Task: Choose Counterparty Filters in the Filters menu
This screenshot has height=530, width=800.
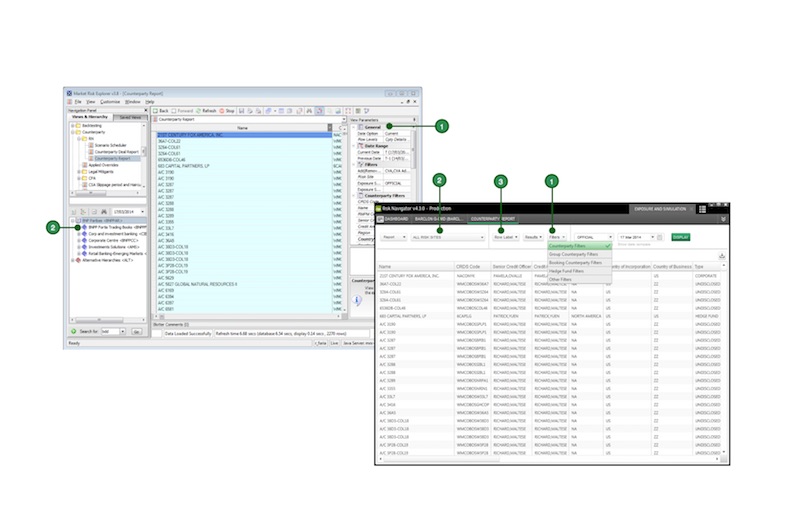Action: click(579, 246)
